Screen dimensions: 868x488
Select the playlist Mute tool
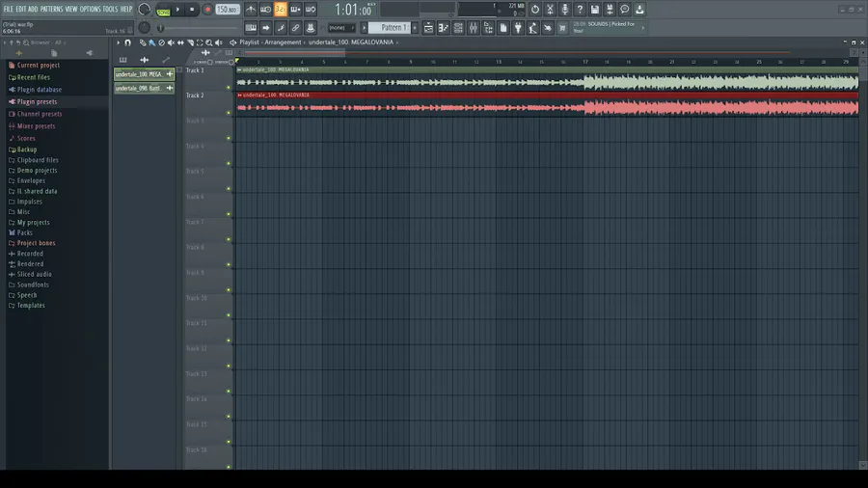point(171,42)
